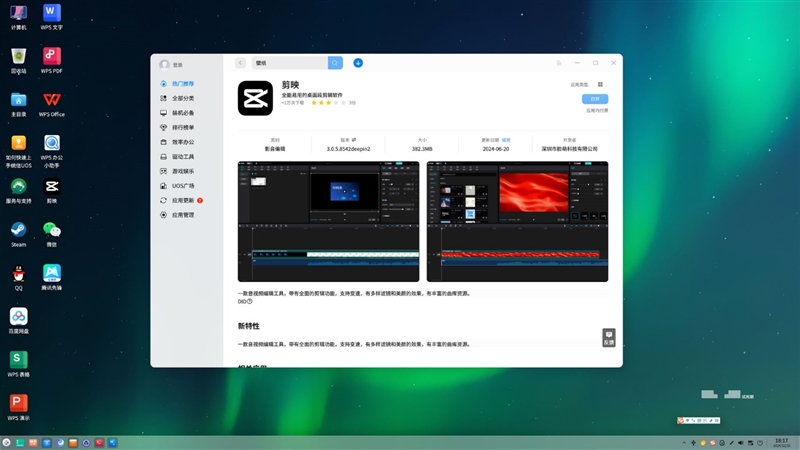Open the downloads manager icon
This screenshot has width=800, height=450.
point(358,63)
